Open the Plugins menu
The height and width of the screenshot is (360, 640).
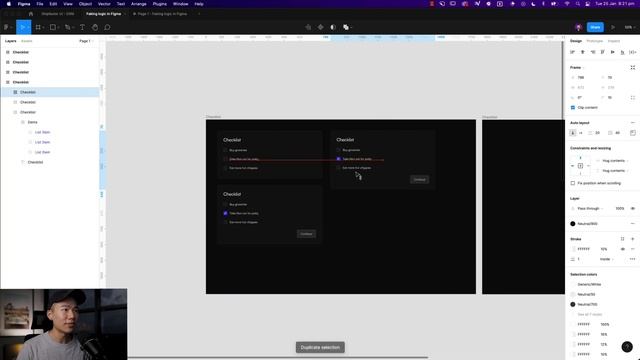point(160,4)
